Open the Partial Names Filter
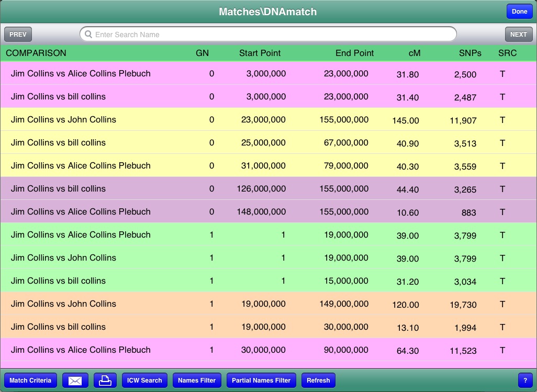 click(261, 380)
